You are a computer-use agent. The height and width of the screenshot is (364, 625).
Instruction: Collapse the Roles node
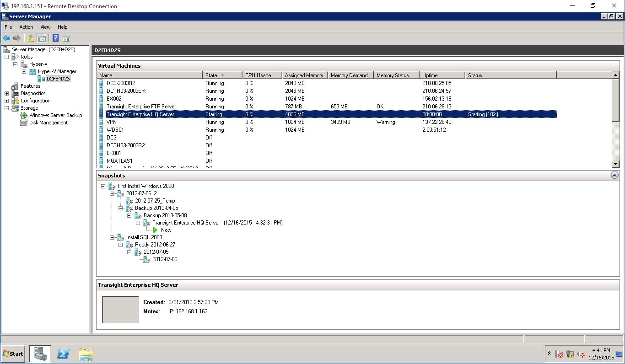[7, 57]
